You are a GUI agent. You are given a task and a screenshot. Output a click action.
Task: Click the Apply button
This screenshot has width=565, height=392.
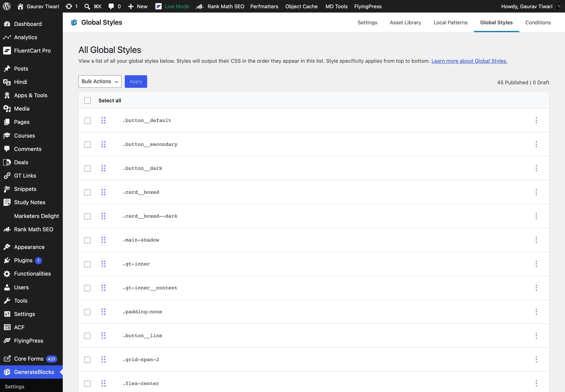pyautogui.click(x=136, y=82)
